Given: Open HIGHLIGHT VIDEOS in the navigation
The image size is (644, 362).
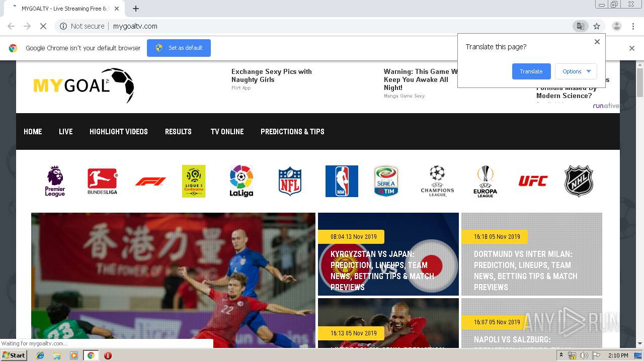Looking at the screenshot, I should pos(119,132).
